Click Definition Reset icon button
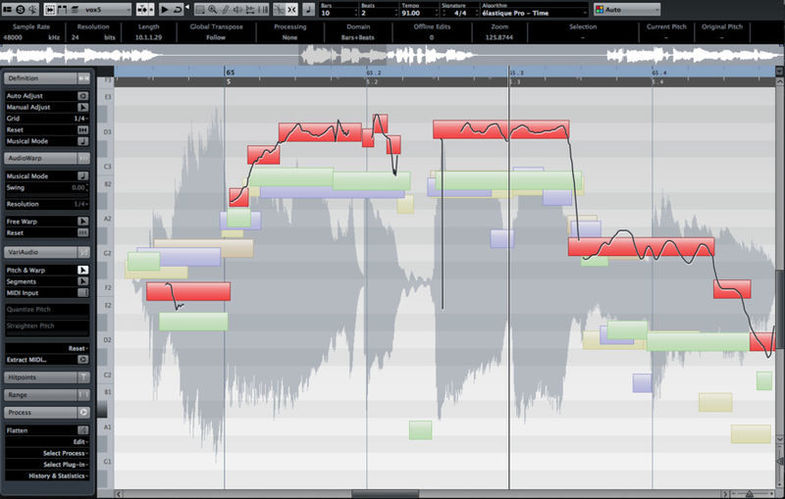785x499 pixels. pyautogui.click(x=83, y=130)
